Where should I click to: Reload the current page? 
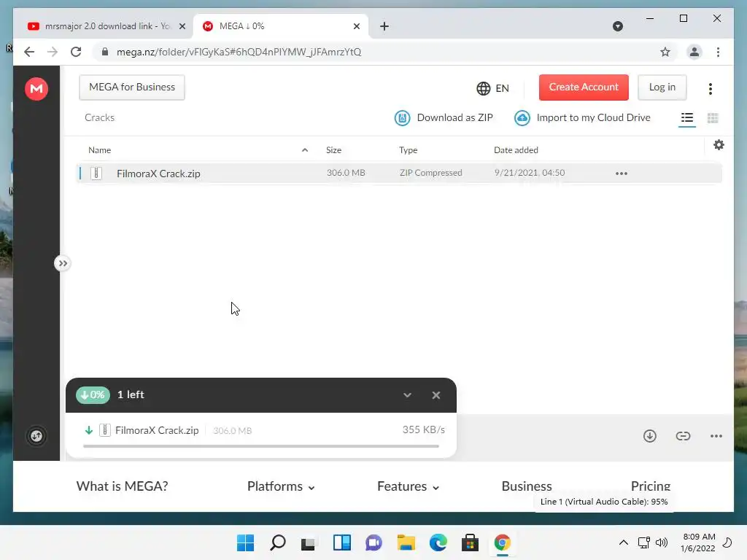tap(76, 52)
